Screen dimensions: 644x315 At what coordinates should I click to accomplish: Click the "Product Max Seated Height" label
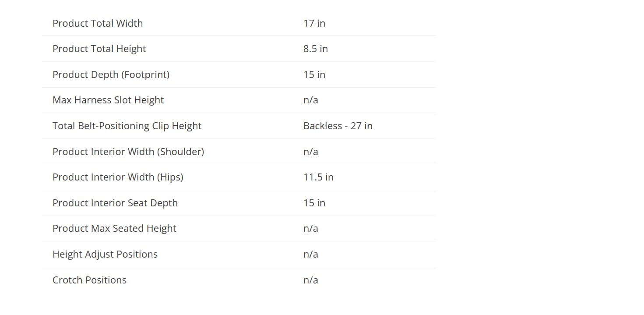pos(114,228)
